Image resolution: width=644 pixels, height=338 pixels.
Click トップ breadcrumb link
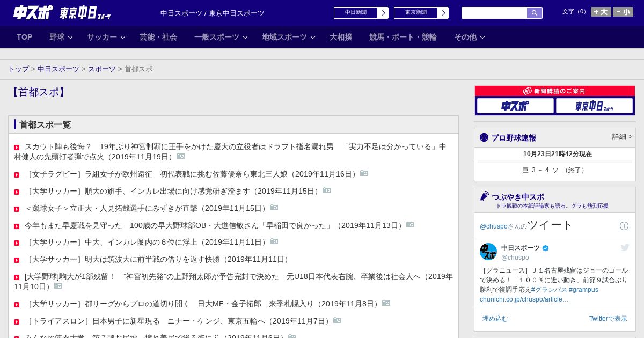[19, 69]
